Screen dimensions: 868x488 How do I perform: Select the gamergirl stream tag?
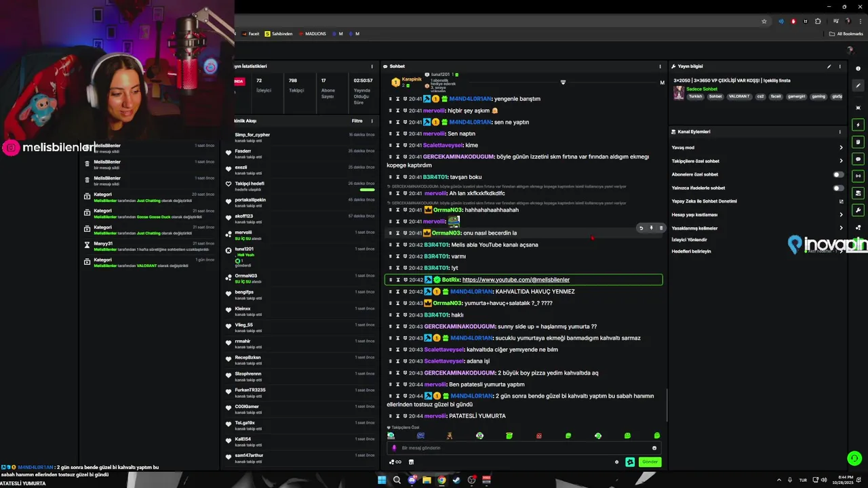[797, 96]
